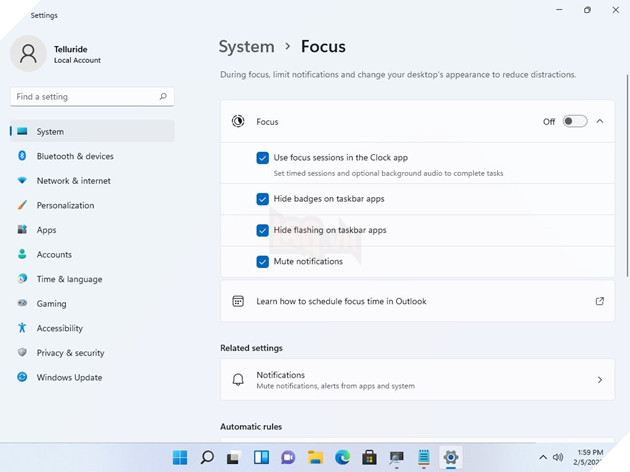Screen dimensions: 630x472
Task: Click the search magnifier in Find a setting
Action: [x=163, y=96]
